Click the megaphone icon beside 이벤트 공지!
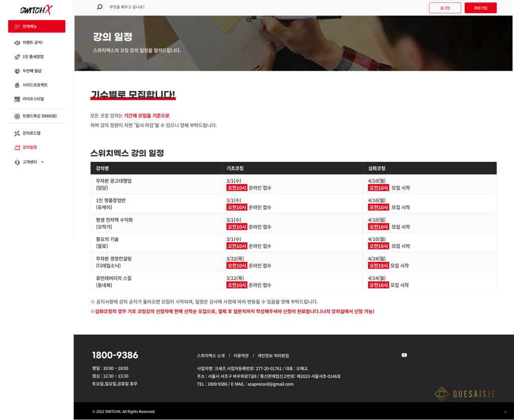Screen dimensions: 514x420 click(17, 43)
